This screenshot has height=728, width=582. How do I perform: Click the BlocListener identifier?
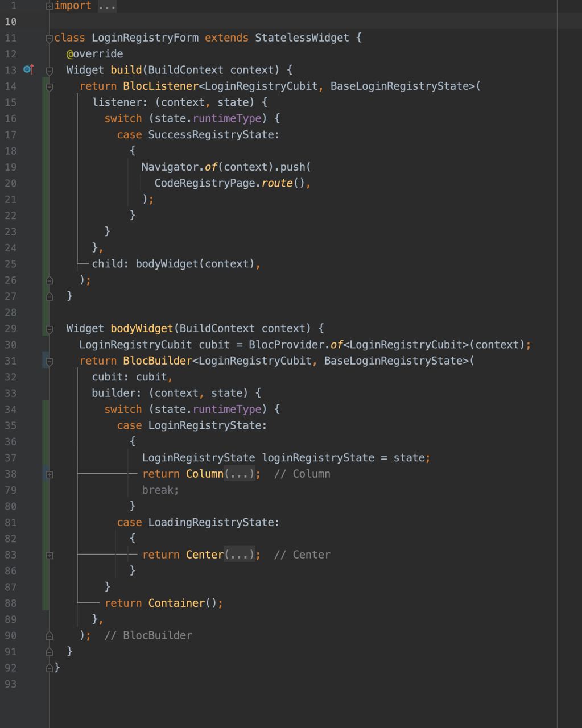(x=160, y=86)
